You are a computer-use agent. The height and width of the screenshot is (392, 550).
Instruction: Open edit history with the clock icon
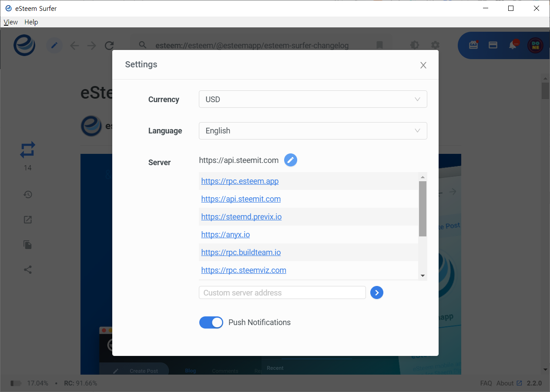pos(28,195)
